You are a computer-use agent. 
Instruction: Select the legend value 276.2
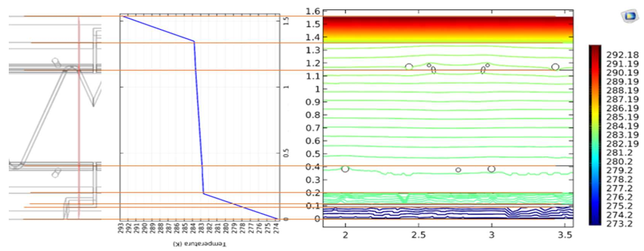coord(620,197)
